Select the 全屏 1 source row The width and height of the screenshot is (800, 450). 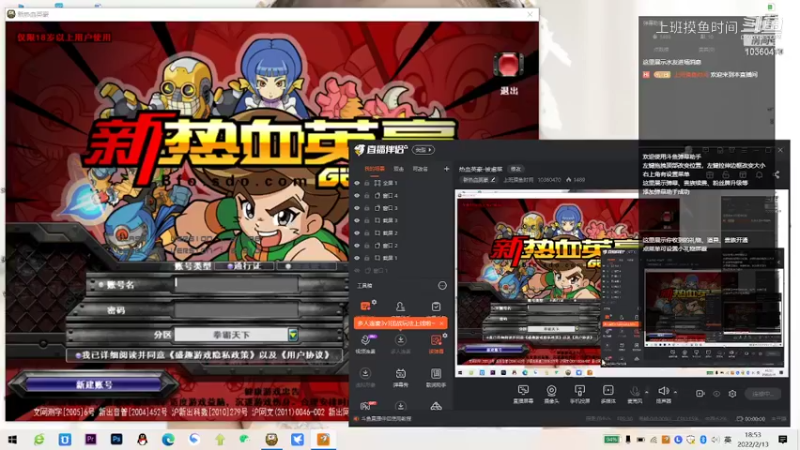pyautogui.click(x=402, y=183)
